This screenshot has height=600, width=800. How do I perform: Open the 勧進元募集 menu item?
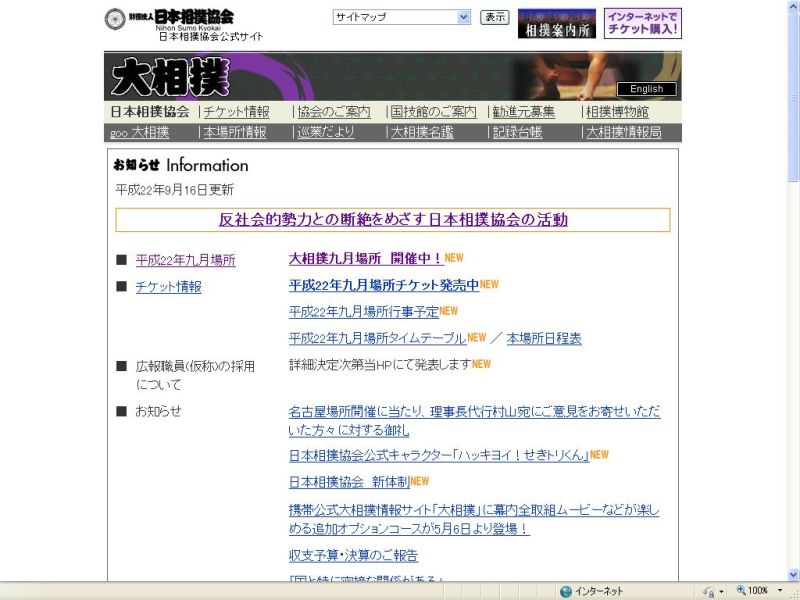point(523,112)
